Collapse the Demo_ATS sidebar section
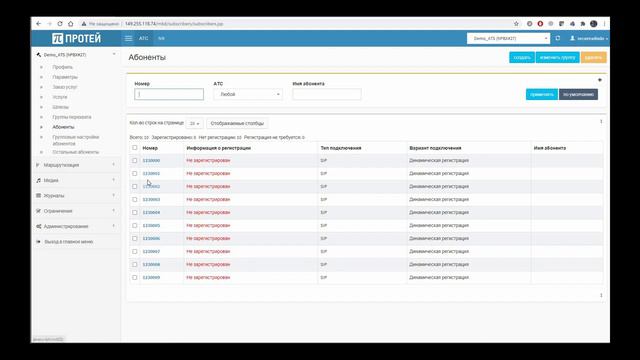 [114, 54]
